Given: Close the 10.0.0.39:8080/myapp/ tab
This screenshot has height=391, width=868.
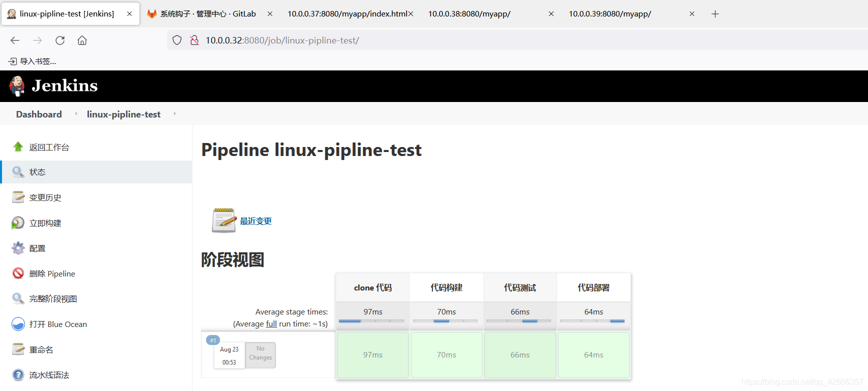Looking at the screenshot, I should coord(692,14).
